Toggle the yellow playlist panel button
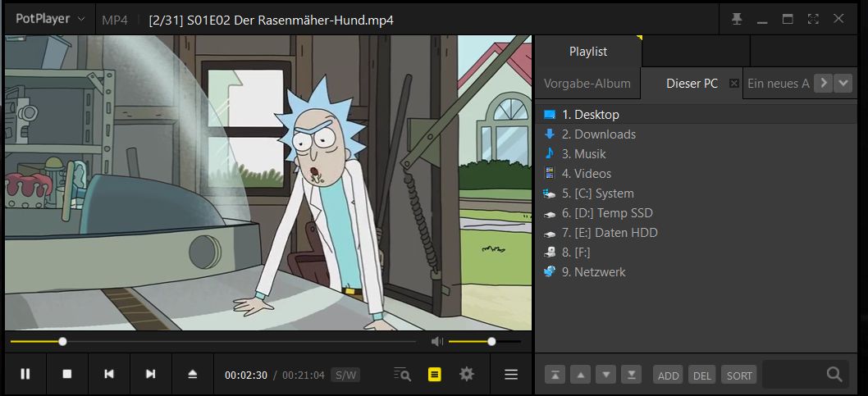The width and height of the screenshot is (868, 396). tap(435, 375)
